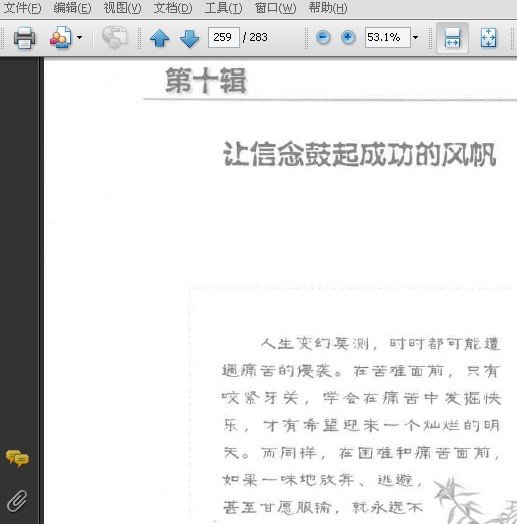Click the line starting 如果一味地放弃

(322, 481)
